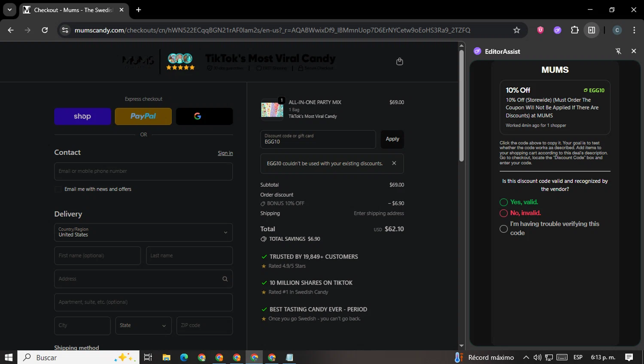Open Task View on the taskbar
This screenshot has height=364, width=644.
pos(148,357)
